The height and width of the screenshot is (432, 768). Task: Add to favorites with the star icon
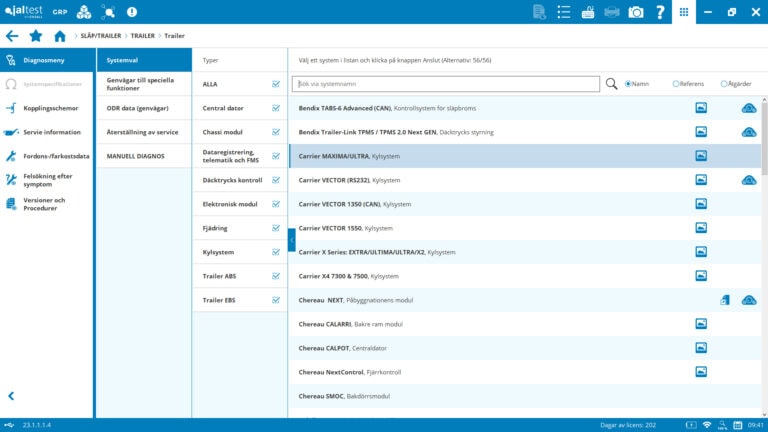coord(36,36)
